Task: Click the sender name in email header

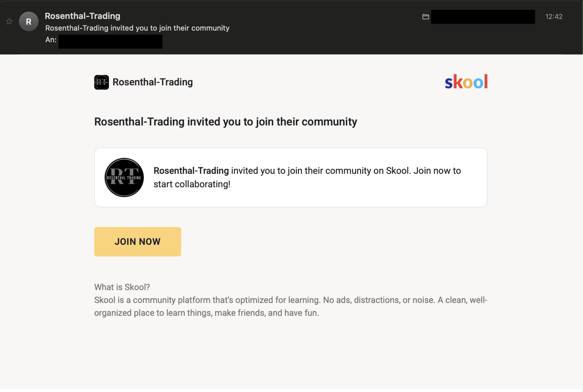Action: pos(82,16)
